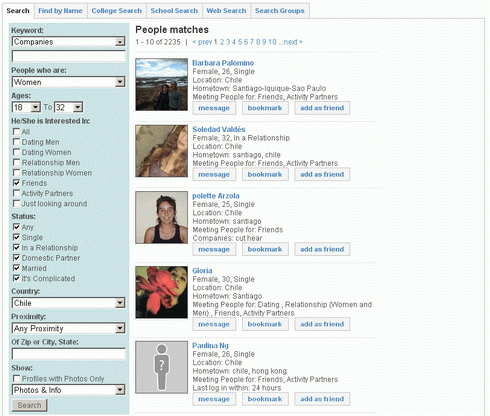This screenshot has height=416, width=490.
Task: Open Soledad Valdés profile name link
Action: 219,129
